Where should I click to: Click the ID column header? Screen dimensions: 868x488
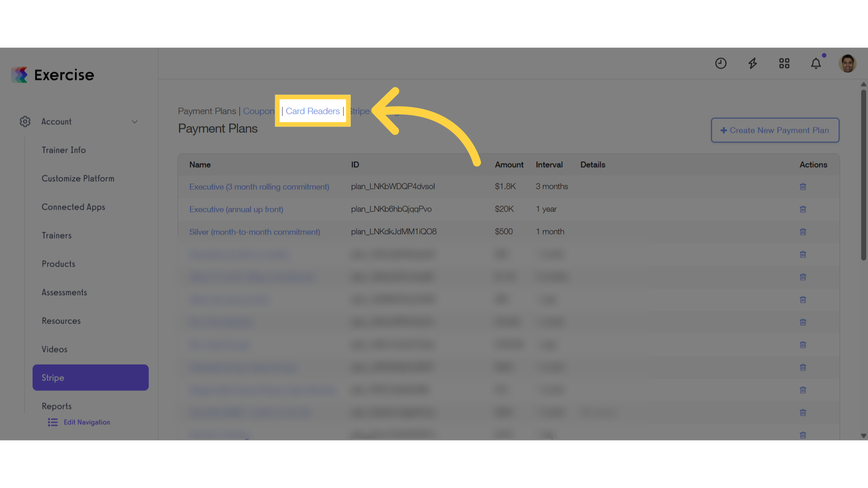coord(355,165)
